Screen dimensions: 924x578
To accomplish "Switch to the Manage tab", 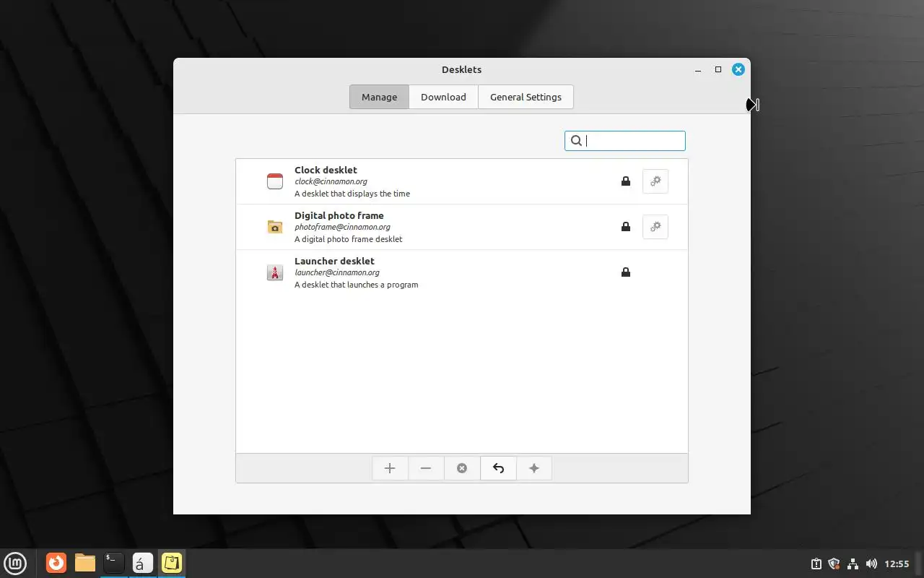I will (379, 97).
